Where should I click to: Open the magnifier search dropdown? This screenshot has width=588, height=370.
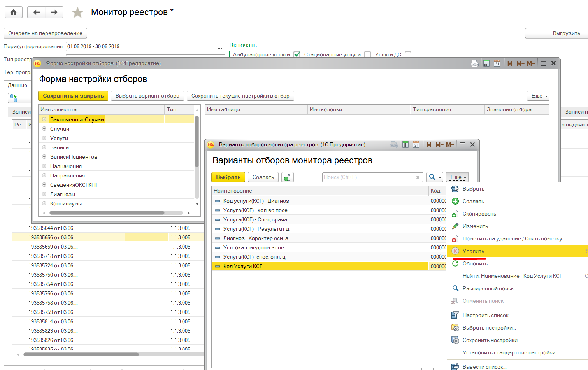(434, 177)
